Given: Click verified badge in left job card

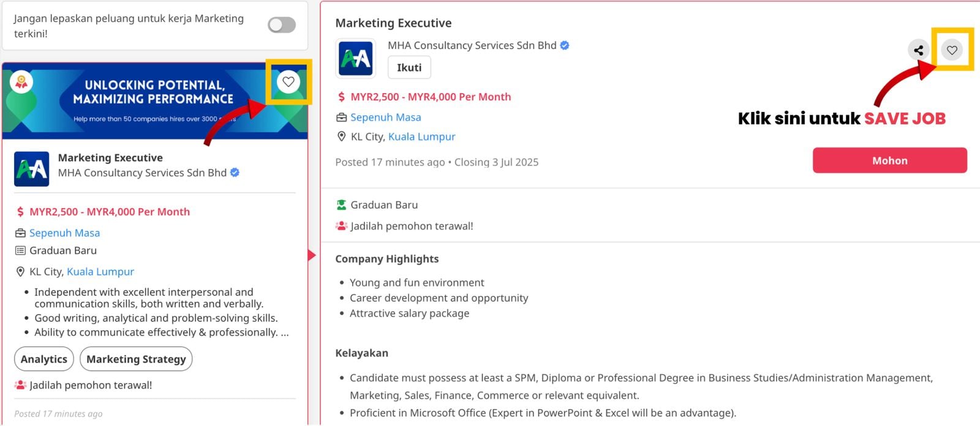Looking at the screenshot, I should [235, 173].
